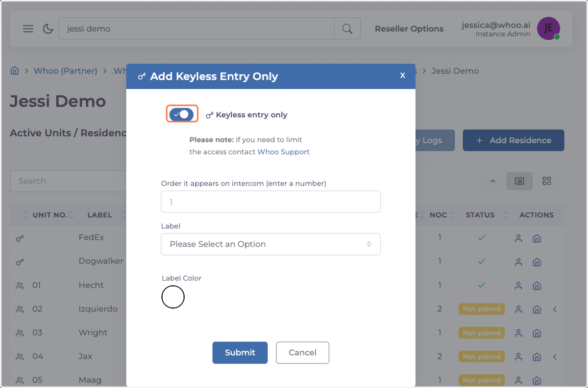Open the hamburger navigation menu
Viewport: 588px width, 388px height.
[x=28, y=28]
